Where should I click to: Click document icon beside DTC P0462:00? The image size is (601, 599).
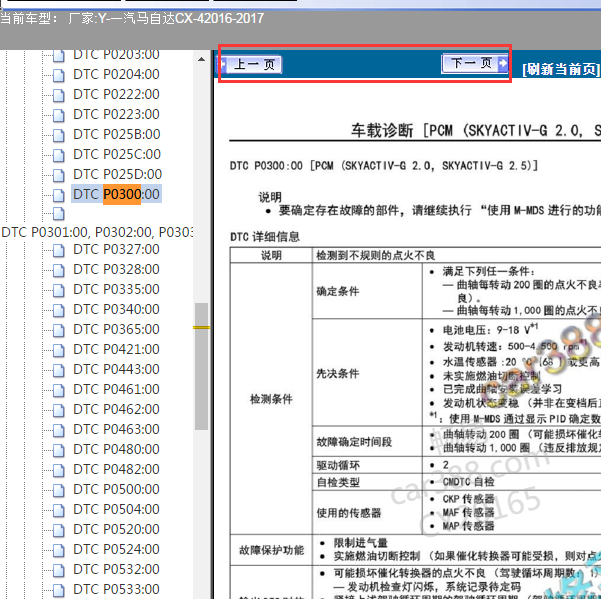click(x=59, y=410)
